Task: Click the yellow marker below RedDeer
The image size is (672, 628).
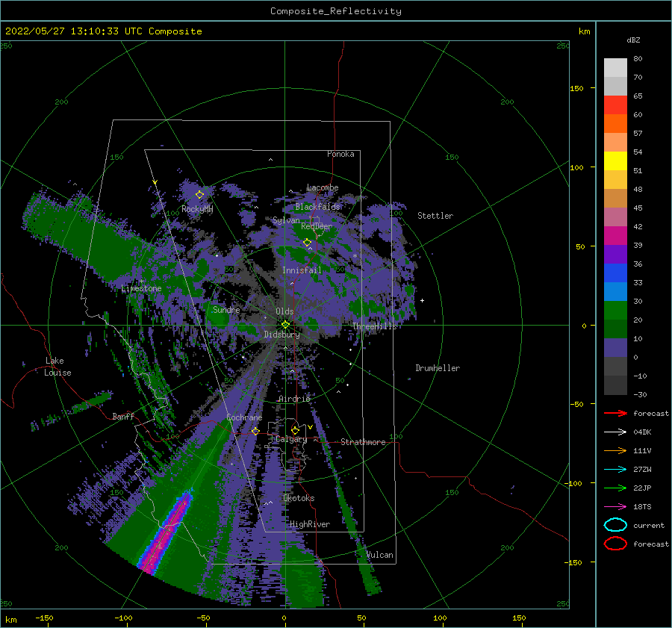Action: [308, 243]
